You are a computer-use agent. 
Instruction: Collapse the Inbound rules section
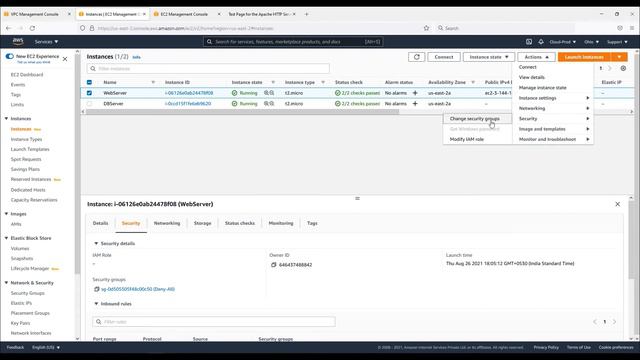96,304
